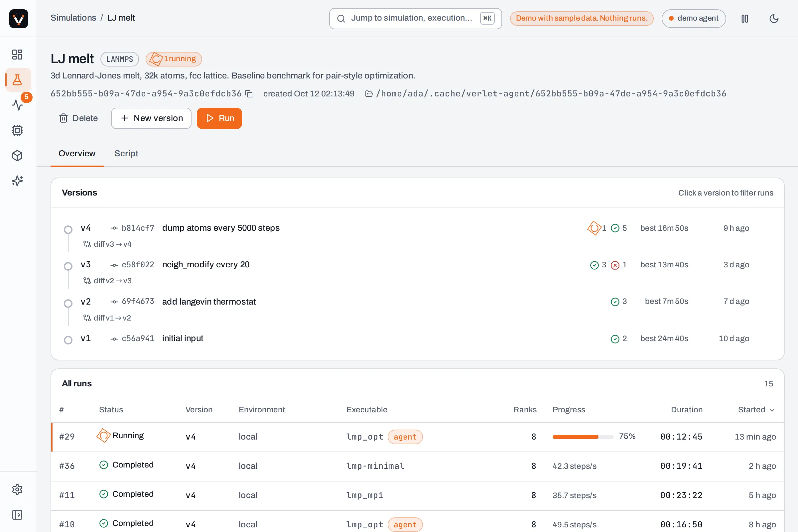The width and height of the screenshot is (798, 532).
Task: Click the pause columns icon in header
Action: click(x=745, y=18)
